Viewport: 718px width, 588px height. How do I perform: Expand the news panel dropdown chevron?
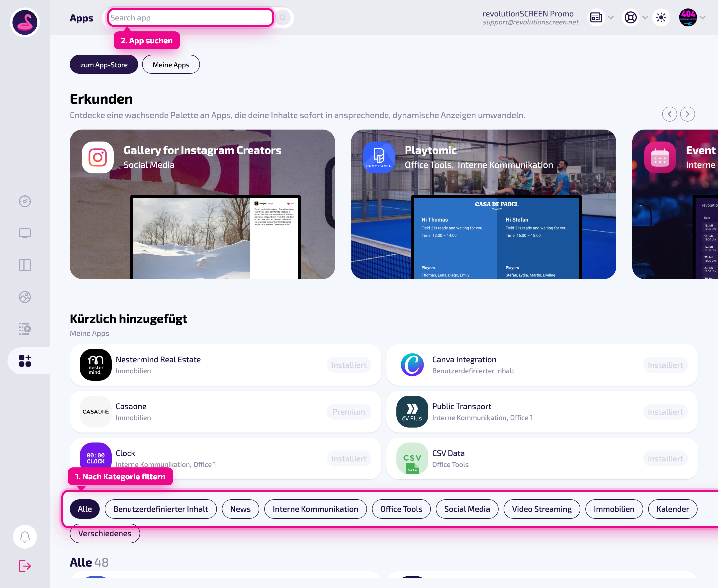point(611,17)
